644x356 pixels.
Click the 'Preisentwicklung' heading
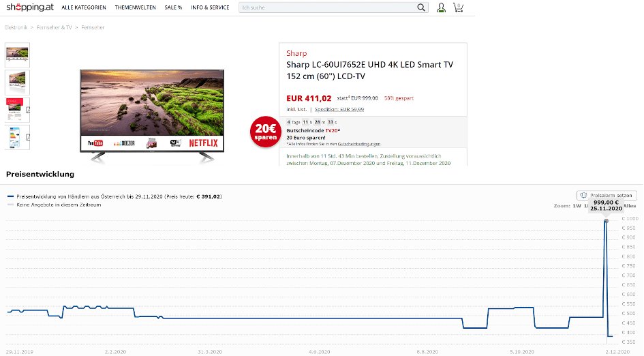(x=40, y=175)
